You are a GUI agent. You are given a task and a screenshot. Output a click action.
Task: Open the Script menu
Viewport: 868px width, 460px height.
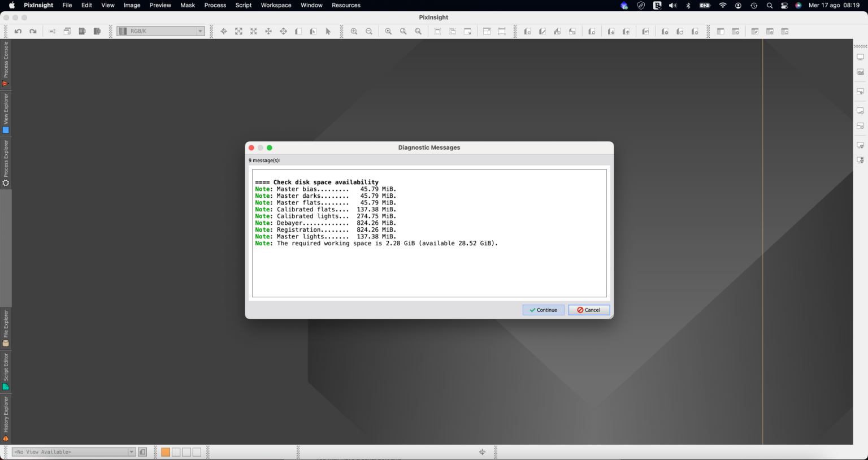(243, 5)
